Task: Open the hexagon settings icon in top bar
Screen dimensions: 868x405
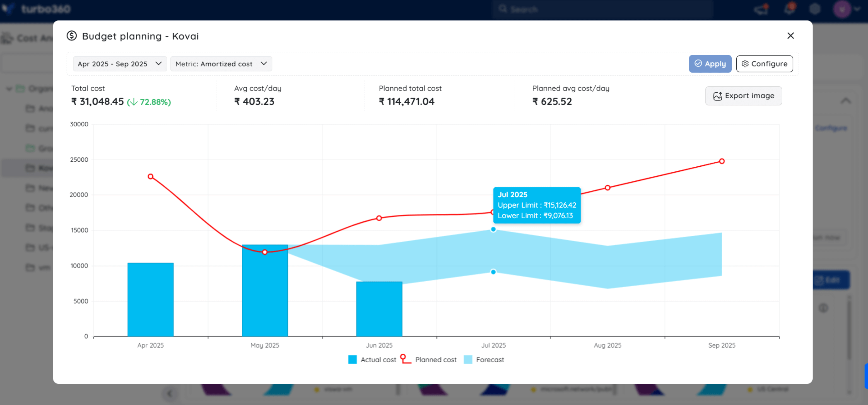Action: [815, 9]
